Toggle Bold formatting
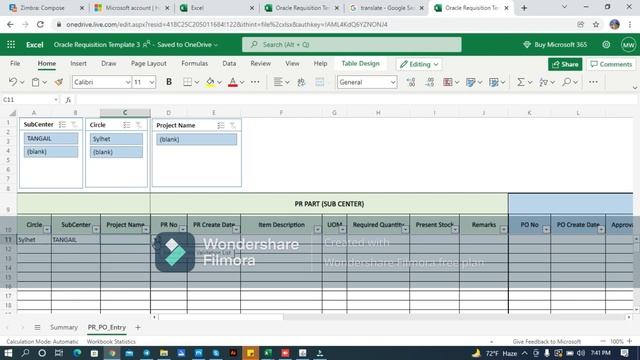Screen dimensions: 640x360 (169, 82)
